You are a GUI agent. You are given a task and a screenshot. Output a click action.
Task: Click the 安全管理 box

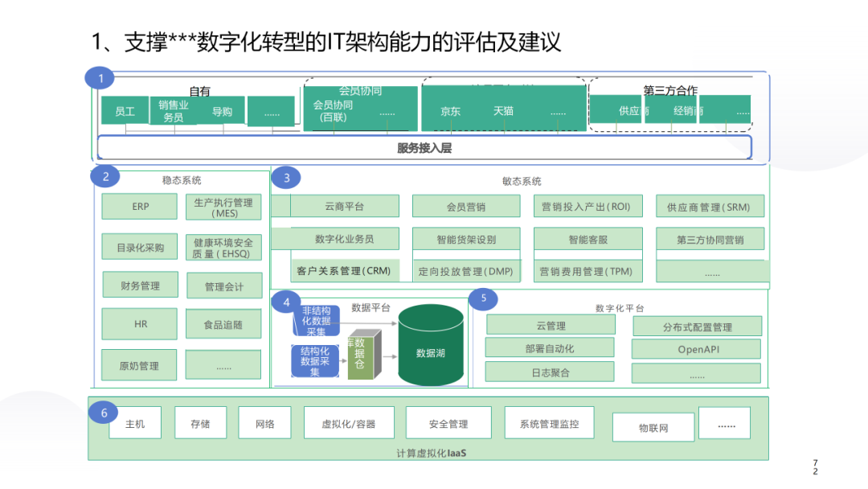[x=448, y=423]
